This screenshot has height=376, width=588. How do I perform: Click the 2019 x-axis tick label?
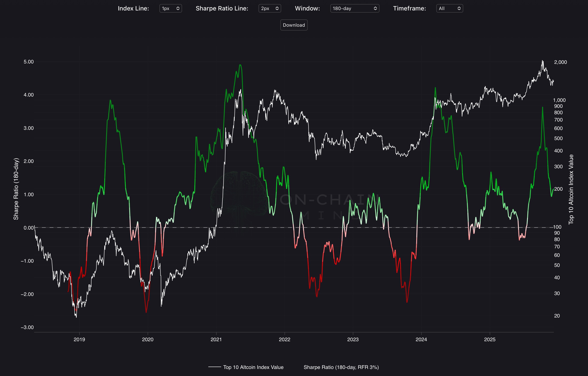pyautogui.click(x=79, y=339)
